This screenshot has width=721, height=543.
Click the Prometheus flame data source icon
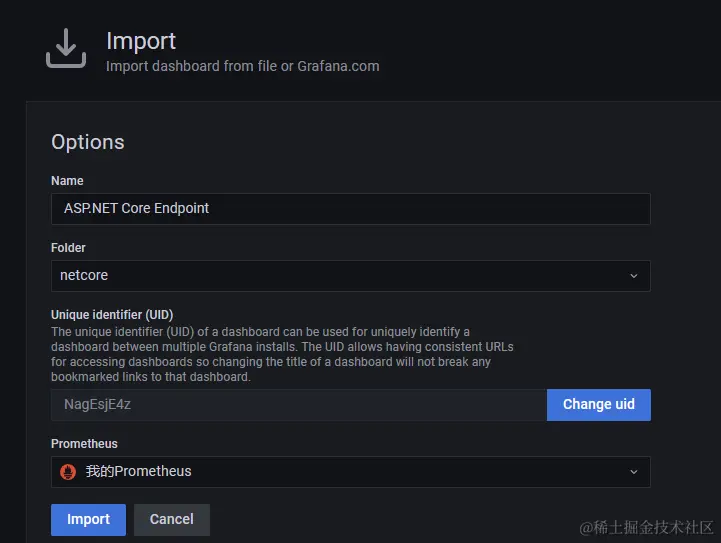[x=68, y=472]
